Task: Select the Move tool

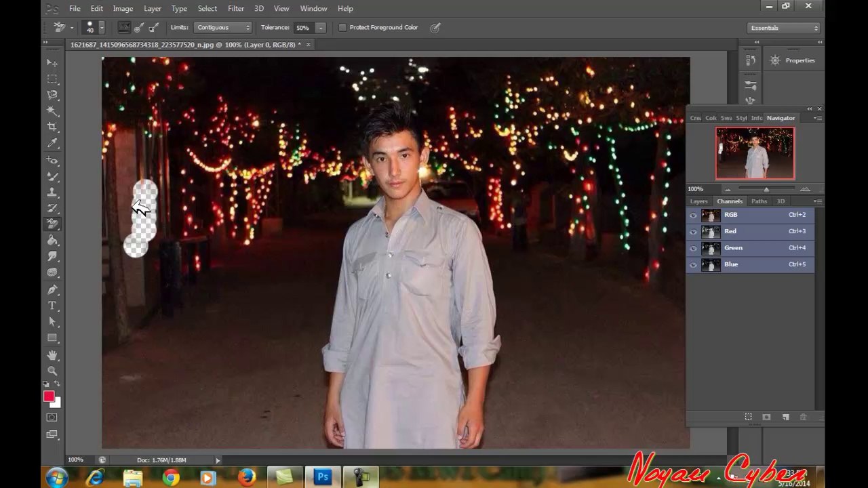Action: point(52,62)
